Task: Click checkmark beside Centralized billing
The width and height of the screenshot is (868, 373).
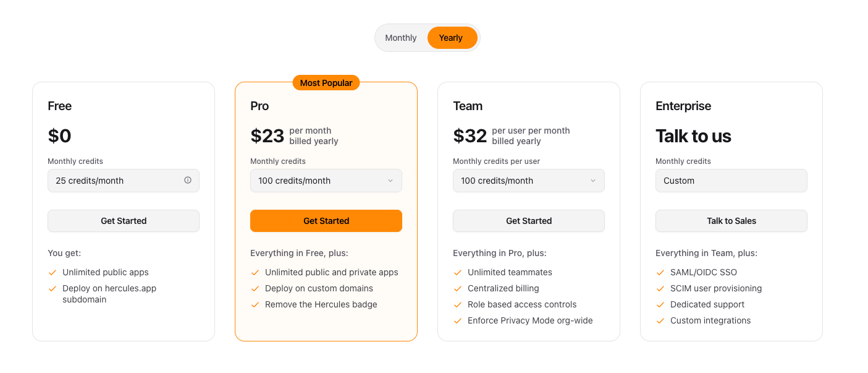Action: coord(458,288)
